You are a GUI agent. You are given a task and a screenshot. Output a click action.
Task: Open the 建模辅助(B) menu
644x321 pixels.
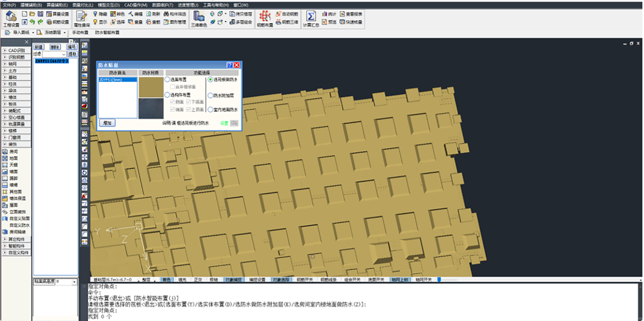[31, 4]
